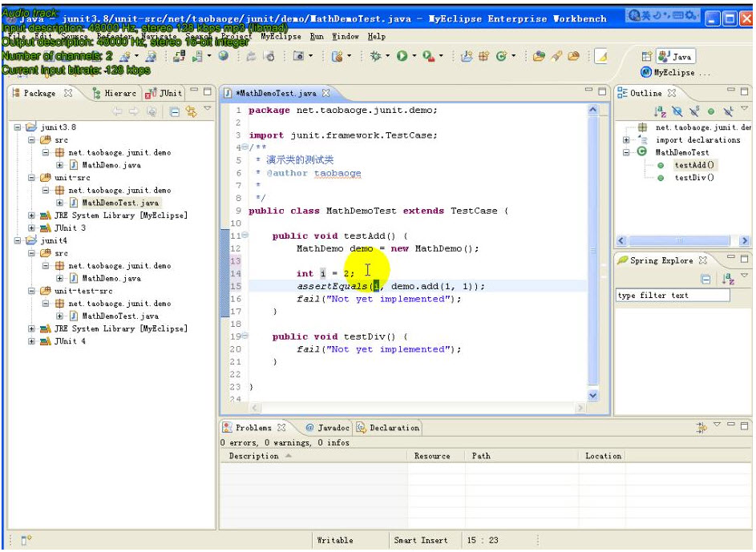Click the Spring Explorer filter text field

pyautogui.click(x=672, y=296)
